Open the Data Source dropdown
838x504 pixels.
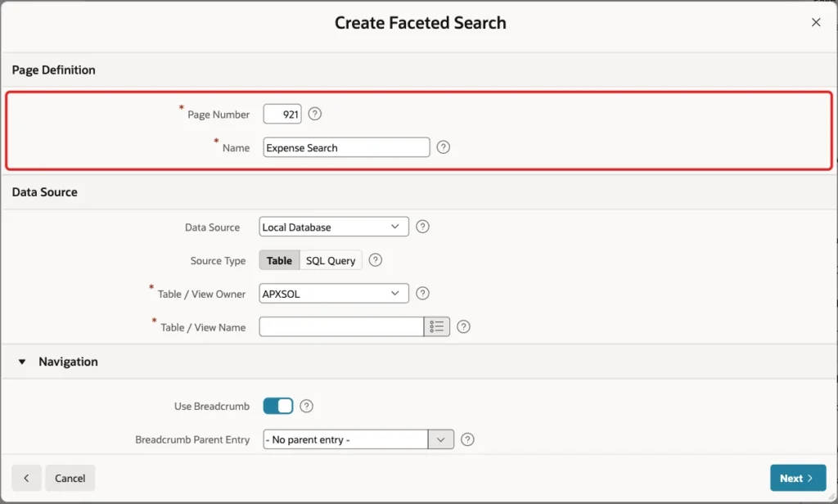click(334, 227)
